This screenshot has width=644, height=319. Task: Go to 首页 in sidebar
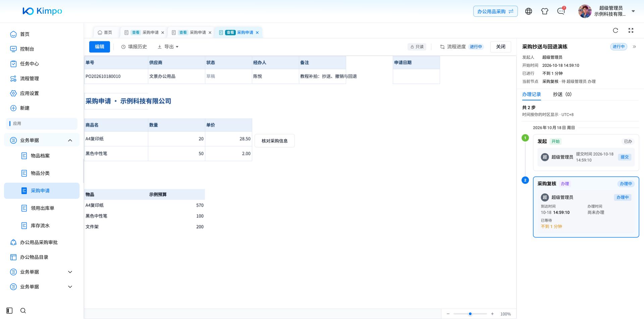(x=42, y=34)
